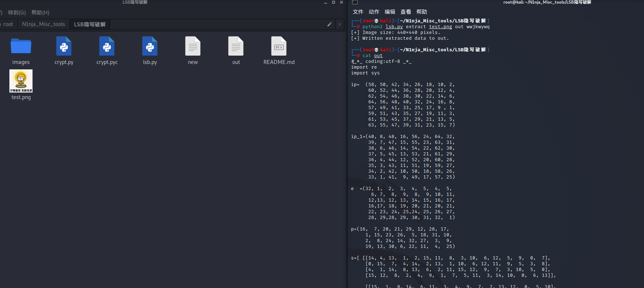Click the 'p=(16,' line in terminal

[400, 229]
